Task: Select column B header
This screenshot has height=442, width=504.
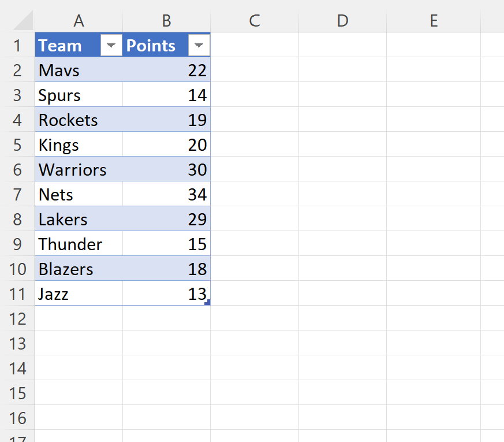Action: (x=166, y=20)
